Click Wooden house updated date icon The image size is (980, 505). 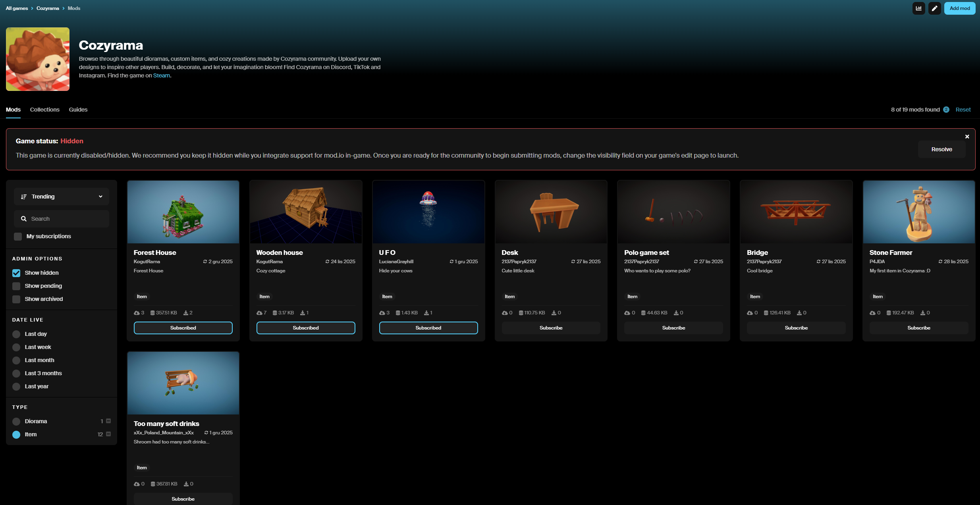(327, 262)
